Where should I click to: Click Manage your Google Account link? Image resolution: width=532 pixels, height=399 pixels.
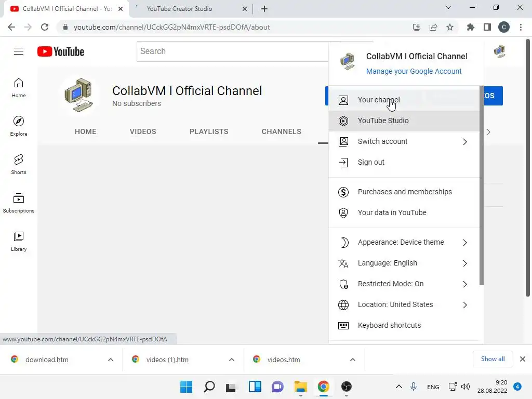(414, 71)
